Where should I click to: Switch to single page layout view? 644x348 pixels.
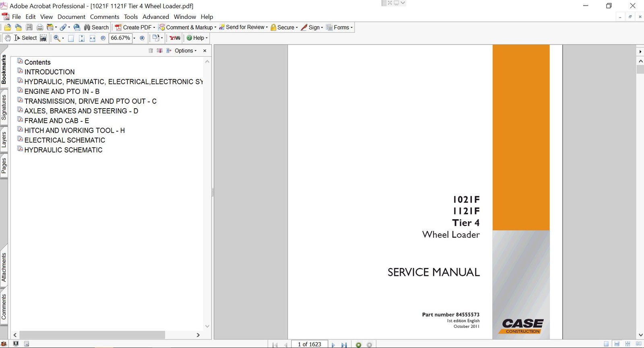click(x=606, y=344)
